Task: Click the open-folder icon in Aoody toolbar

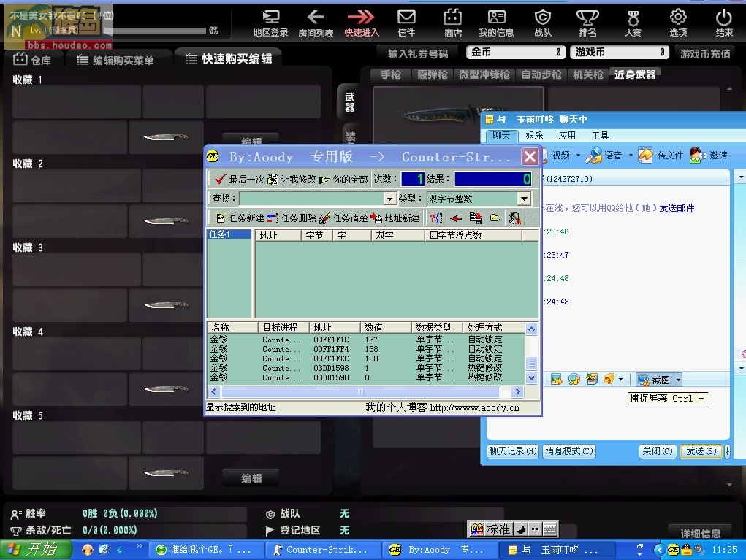Action: click(495, 218)
